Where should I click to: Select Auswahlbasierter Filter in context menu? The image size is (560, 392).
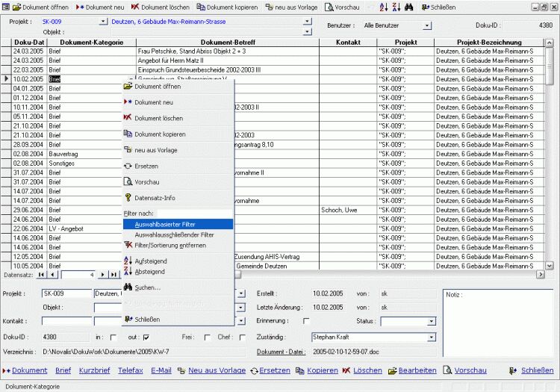(x=178, y=224)
